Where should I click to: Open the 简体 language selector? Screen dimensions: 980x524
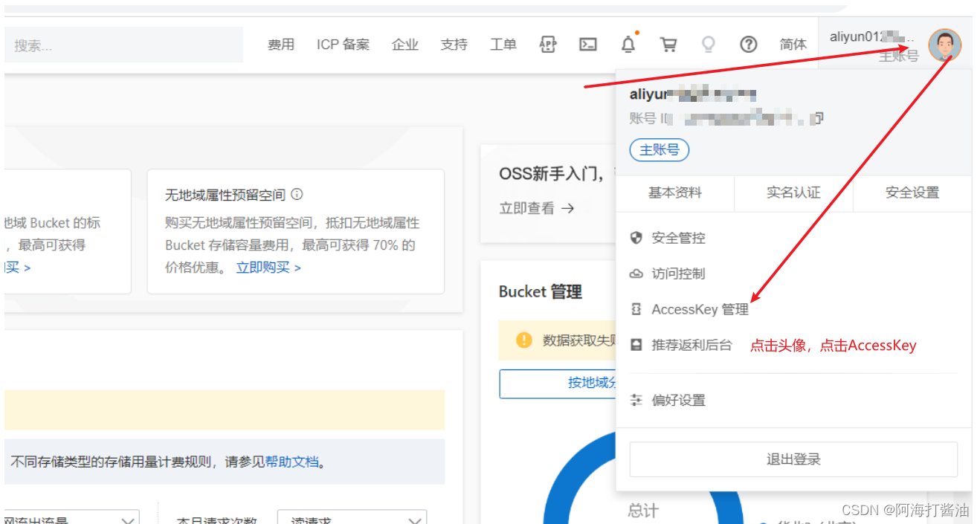pos(793,45)
